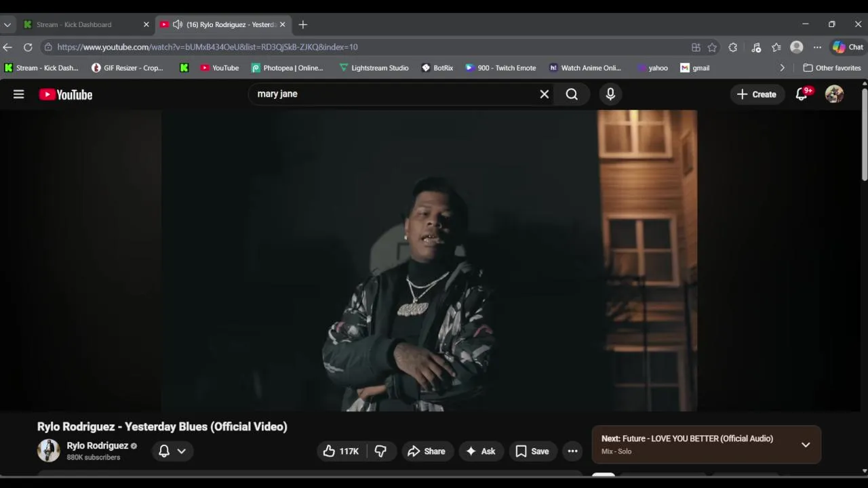Image resolution: width=868 pixels, height=488 pixels.
Task: Click Rylo Rodriguez channel avatar
Action: click(48, 451)
